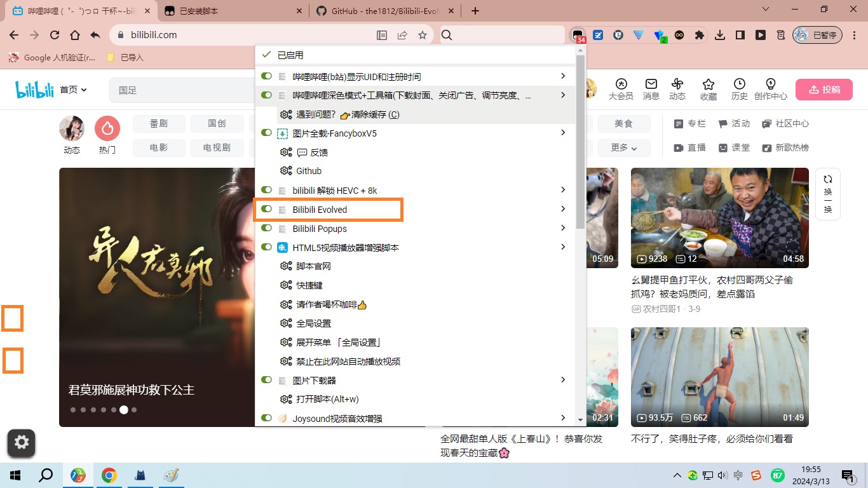
Task: Open the 番剧 category button
Action: tap(159, 124)
